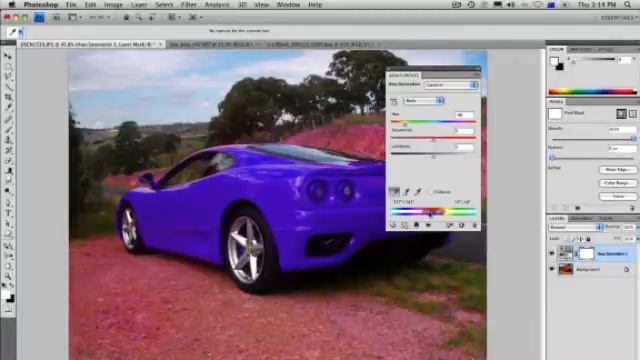This screenshot has width=640, height=360.
Task: Open the Screen Mode dropdown in application bar
Action: (x=195, y=18)
